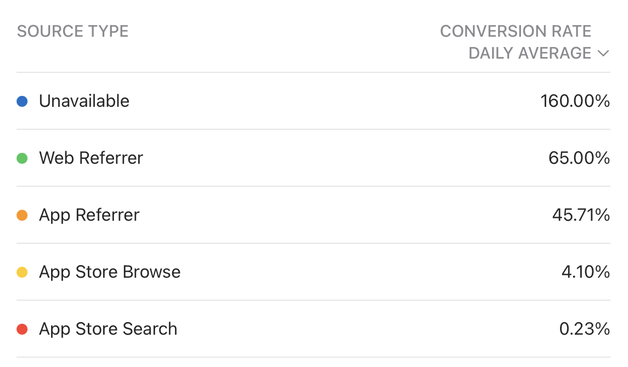Click the 160.00% conversion value

(575, 101)
